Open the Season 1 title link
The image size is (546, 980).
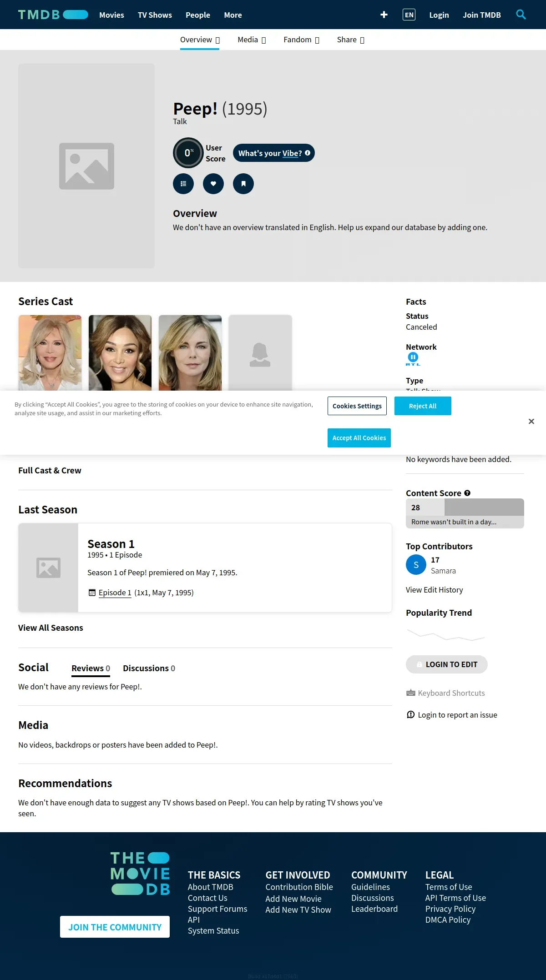coord(111,544)
